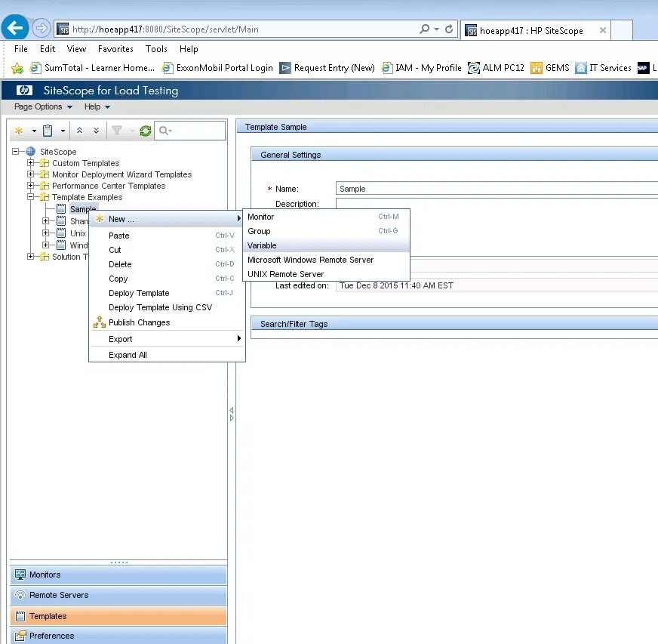
Task: Open the IAM - My Profile bookmark
Action: (421, 68)
